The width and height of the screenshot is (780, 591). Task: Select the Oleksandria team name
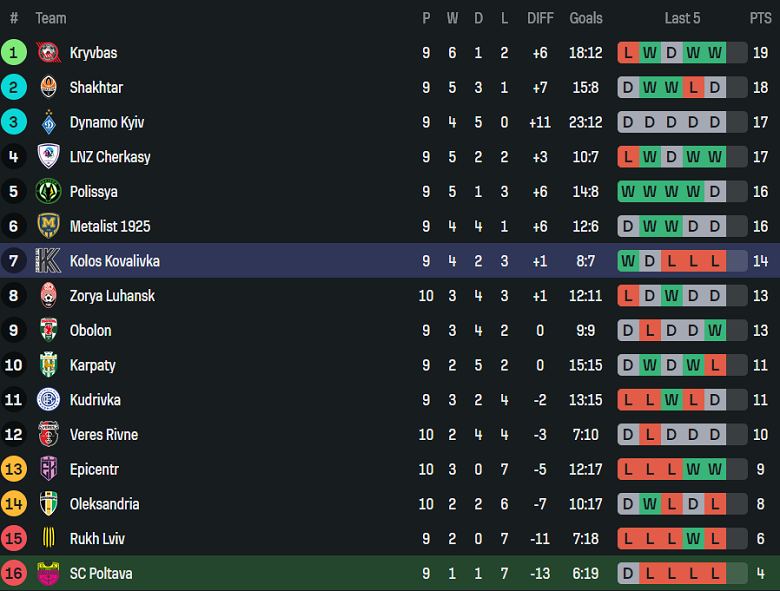point(104,504)
